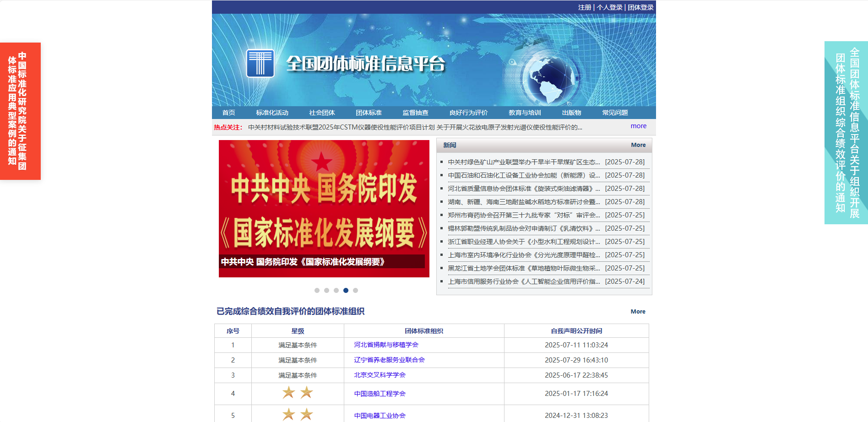868x422 pixels.
Task: Open the 社会团体 navigation tab
Action: [x=322, y=112]
